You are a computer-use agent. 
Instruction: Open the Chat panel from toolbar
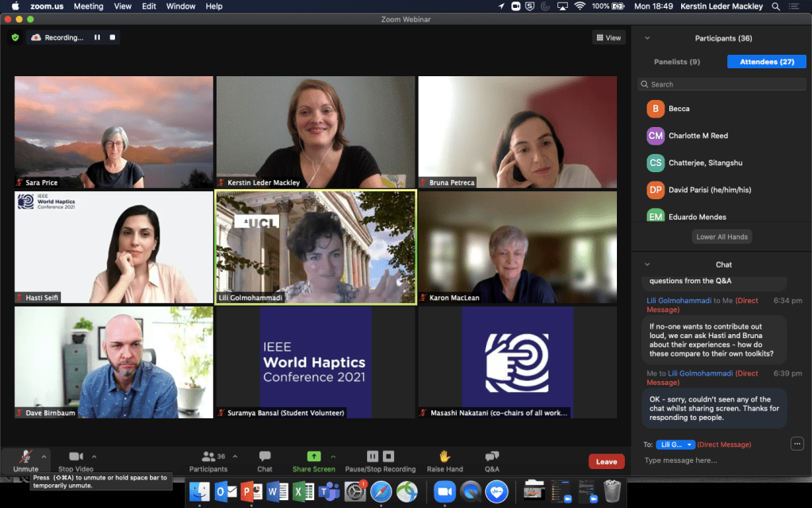(x=264, y=456)
